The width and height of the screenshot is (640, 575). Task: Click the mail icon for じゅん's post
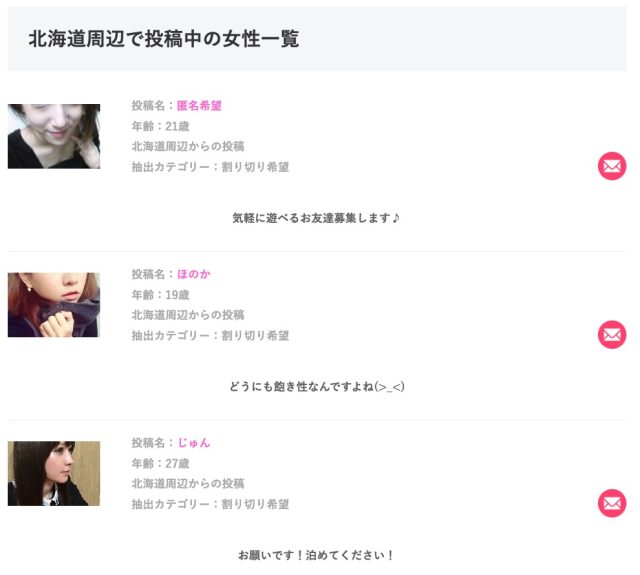612,503
